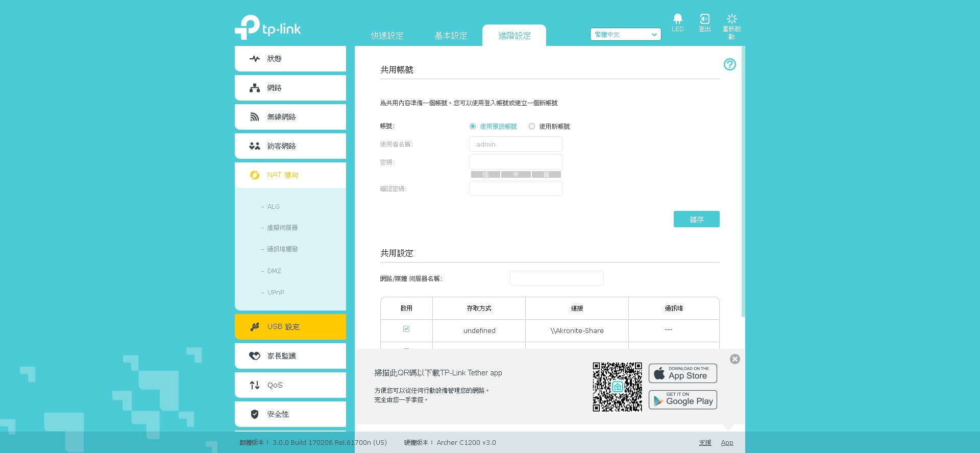This screenshot has height=453, width=980.
Task: Click the QoS arrows icon
Action: pos(254,385)
